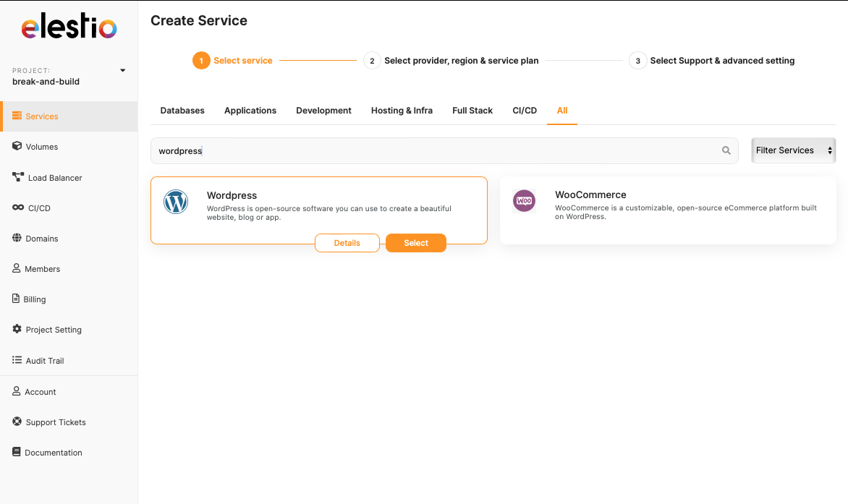
Task: Click the wordpress search input field
Action: pos(434,151)
